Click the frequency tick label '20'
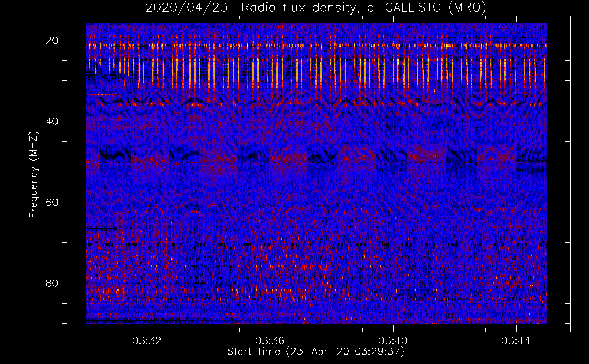The height and width of the screenshot is (364, 589). (x=52, y=40)
